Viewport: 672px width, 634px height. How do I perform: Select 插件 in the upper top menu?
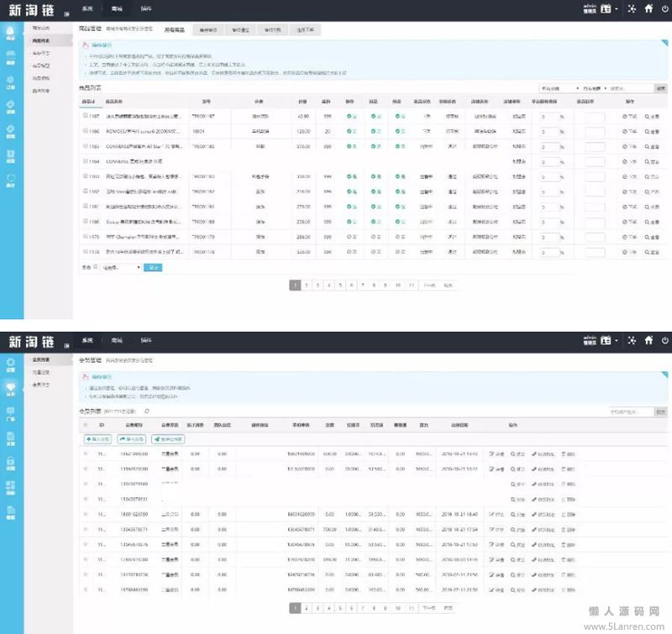146,8
